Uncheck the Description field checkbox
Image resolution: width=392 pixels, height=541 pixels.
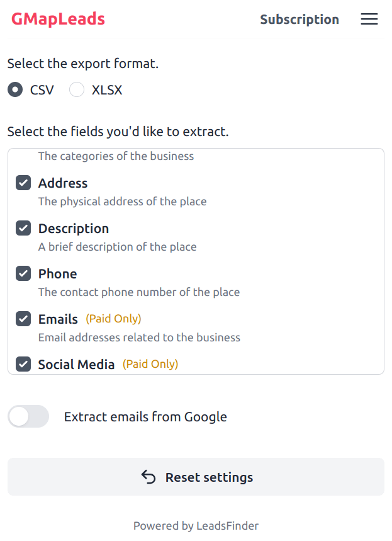(x=23, y=229)
